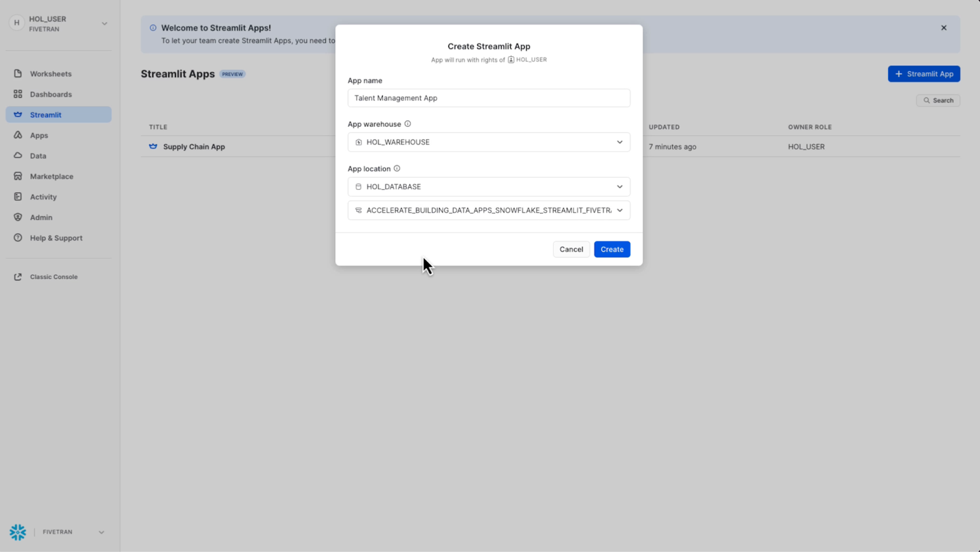Click the schema icon in the ACCELERATE_BUILDING field
Image resolution: width=980 pixels, height=552 pixels.
click(358, 210)
